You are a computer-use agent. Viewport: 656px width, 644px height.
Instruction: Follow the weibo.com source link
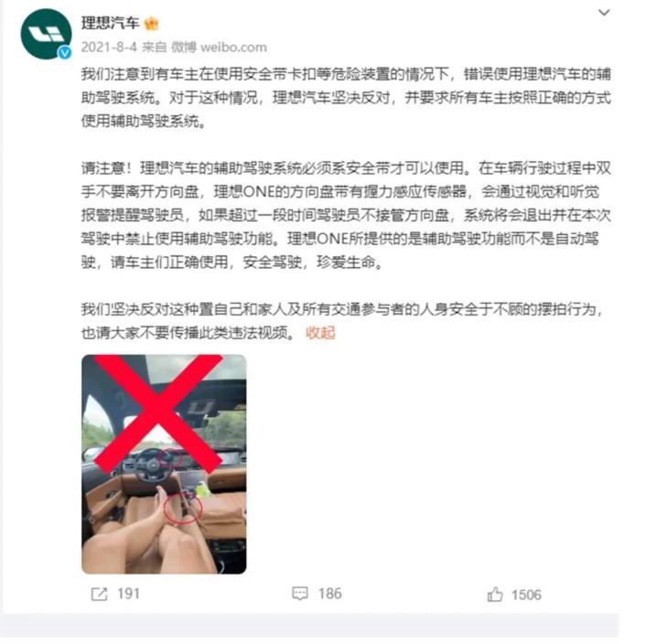click(x=233, y=48)
